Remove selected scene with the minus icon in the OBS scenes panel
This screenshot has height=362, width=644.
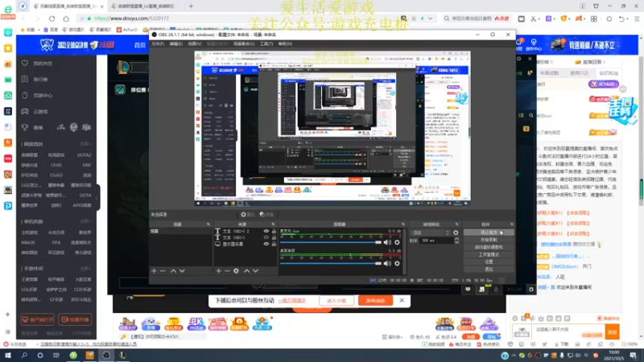point(163,271)
